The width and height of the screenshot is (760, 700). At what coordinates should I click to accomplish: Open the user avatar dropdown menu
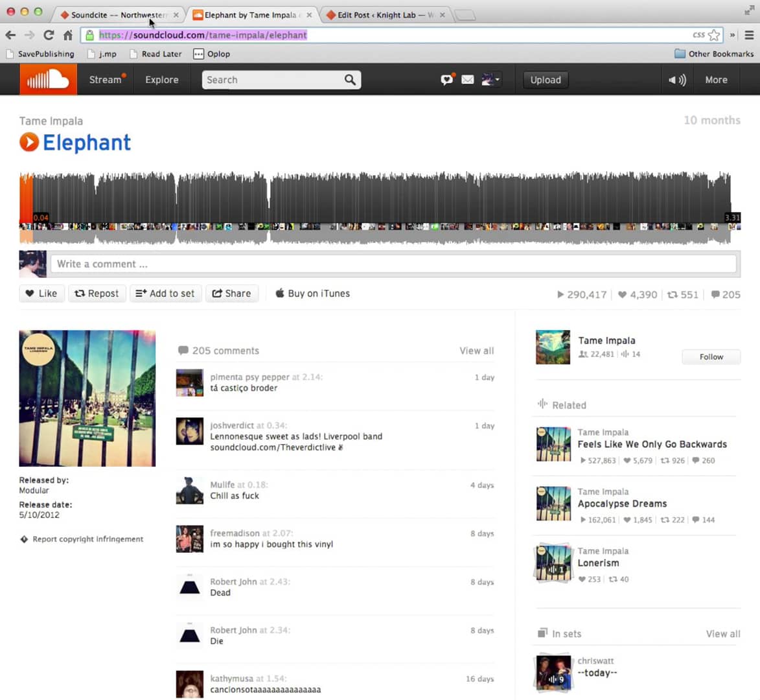click(x=490, y=80)
